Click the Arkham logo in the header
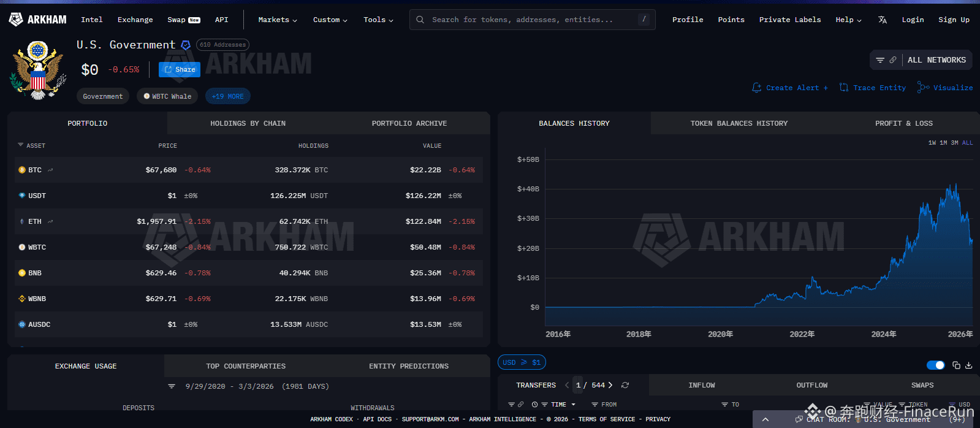 (x=37, y=20)
